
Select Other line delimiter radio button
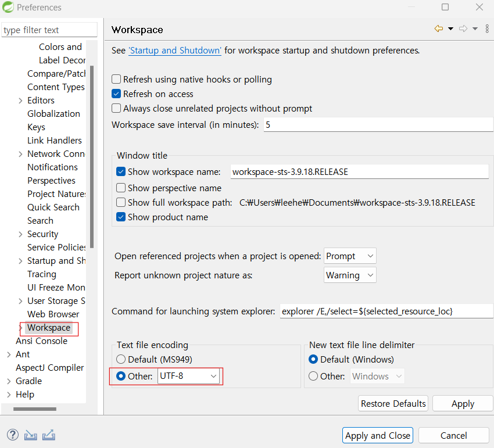[313, 376]
